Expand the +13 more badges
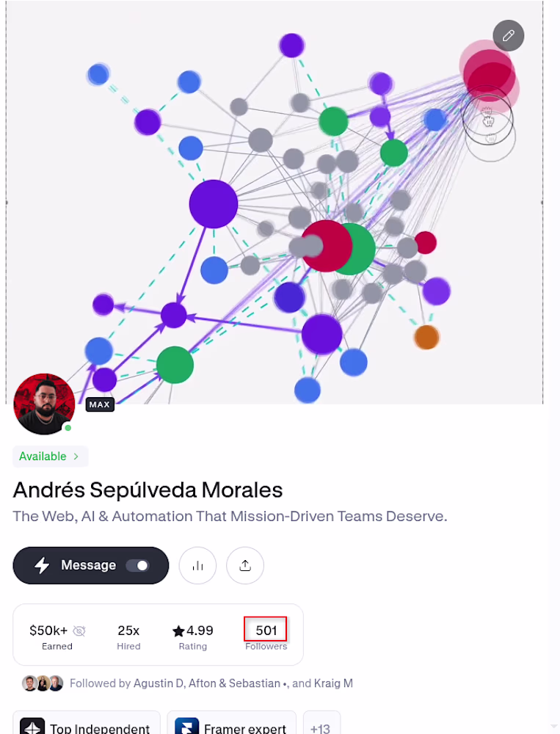Image resolution: width=560 pixels, height=734 pixels. (x=321, y=727)
